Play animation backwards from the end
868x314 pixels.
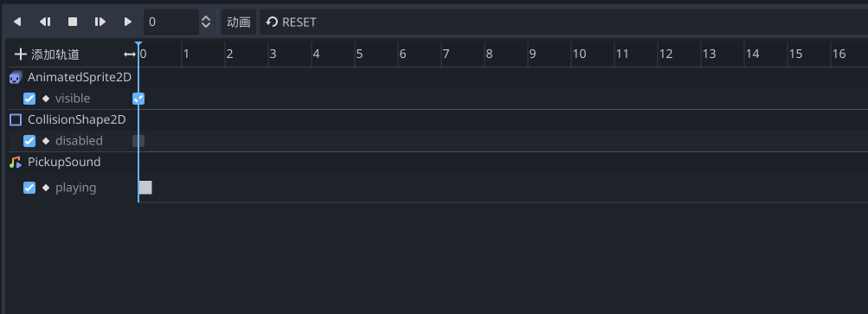[x=17, y=22]
